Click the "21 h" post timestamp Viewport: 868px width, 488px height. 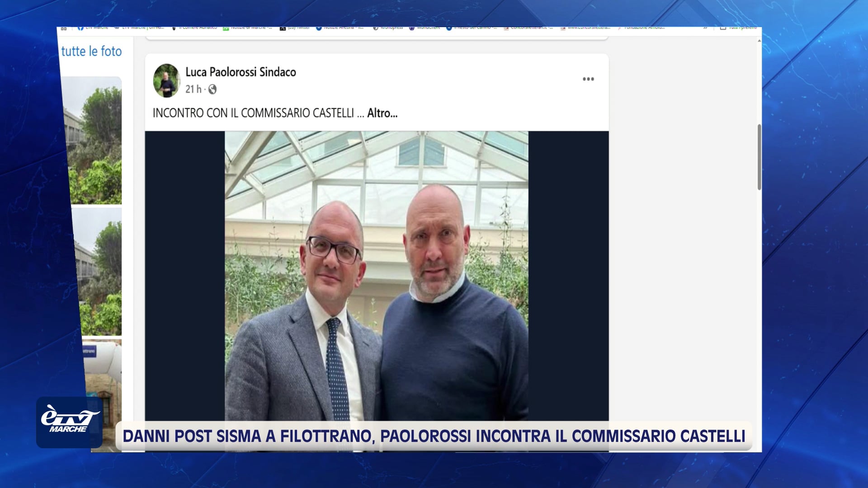[193, 89]
